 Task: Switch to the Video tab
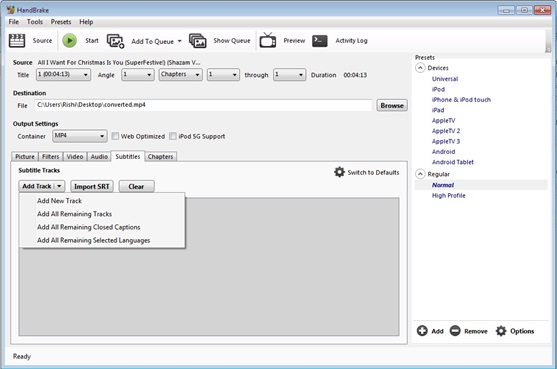[x=75, y=157]
